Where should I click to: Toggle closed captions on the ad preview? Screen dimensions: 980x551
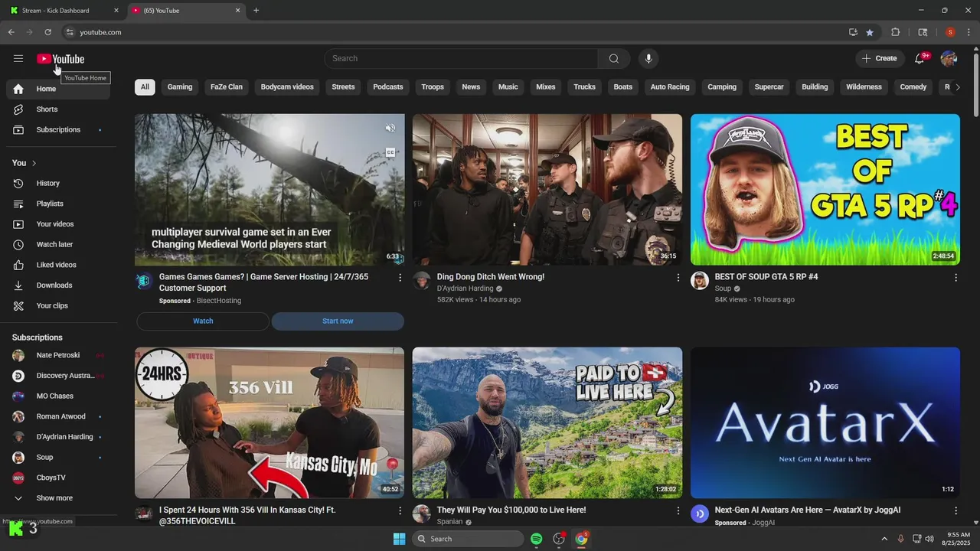tap(390, 152)
